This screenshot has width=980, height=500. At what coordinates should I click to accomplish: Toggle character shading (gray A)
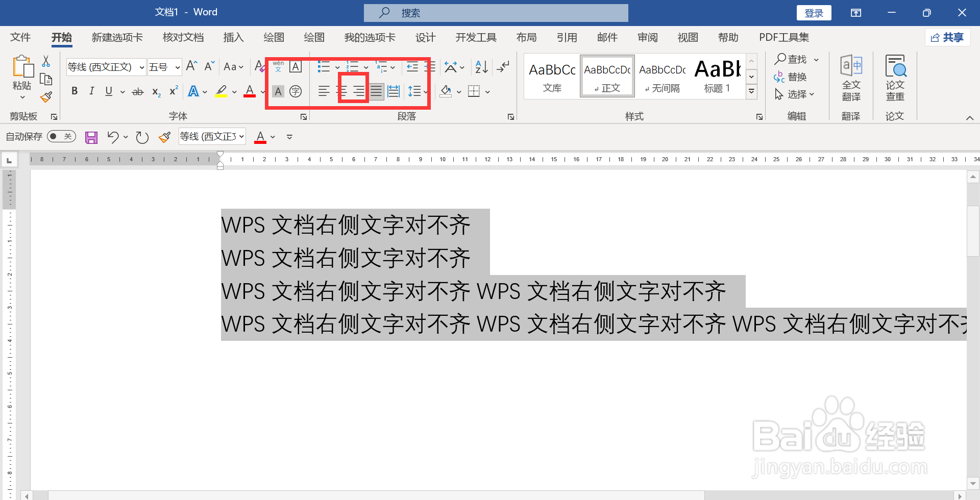(x=278, y=91)
